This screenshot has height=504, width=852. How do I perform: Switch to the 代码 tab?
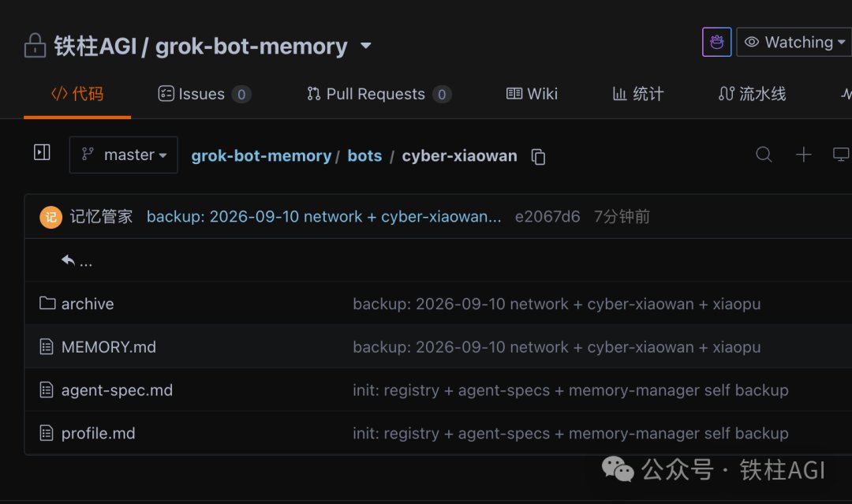point(77,94)
